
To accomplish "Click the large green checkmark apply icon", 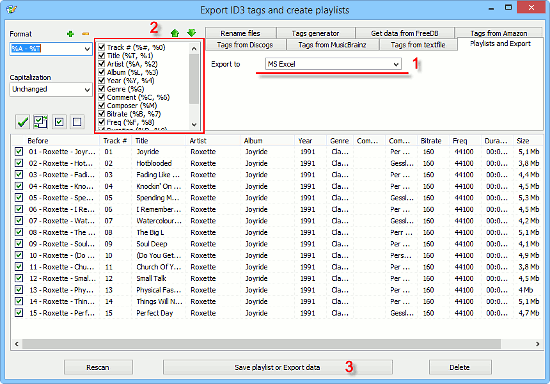I will [22, 122].
